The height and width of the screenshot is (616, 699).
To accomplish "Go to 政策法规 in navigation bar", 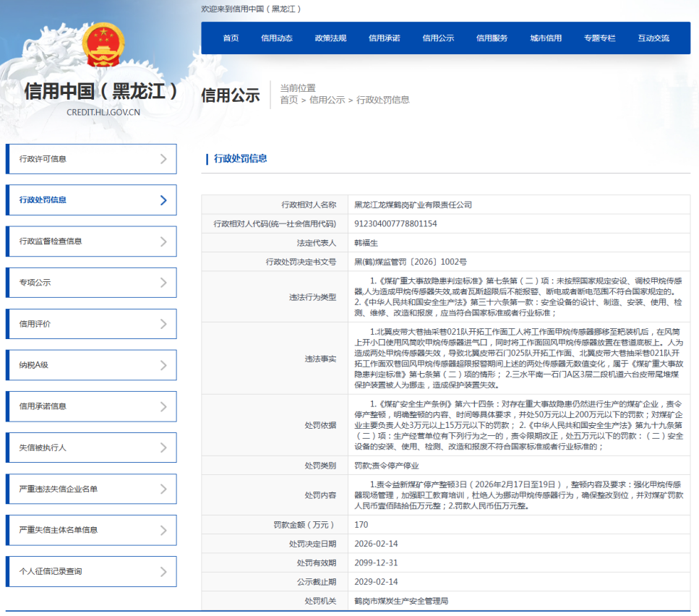I will click(330, 38).
